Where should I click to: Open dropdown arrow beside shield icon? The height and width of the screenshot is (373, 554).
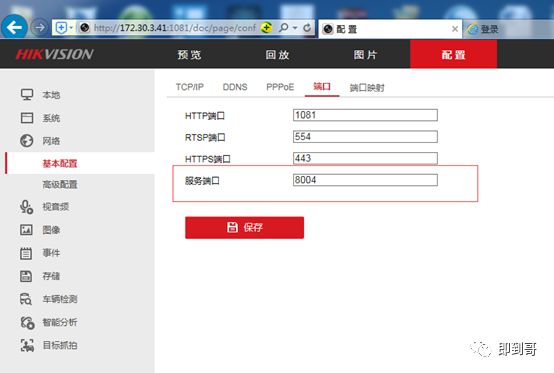[x=71, y=28]
